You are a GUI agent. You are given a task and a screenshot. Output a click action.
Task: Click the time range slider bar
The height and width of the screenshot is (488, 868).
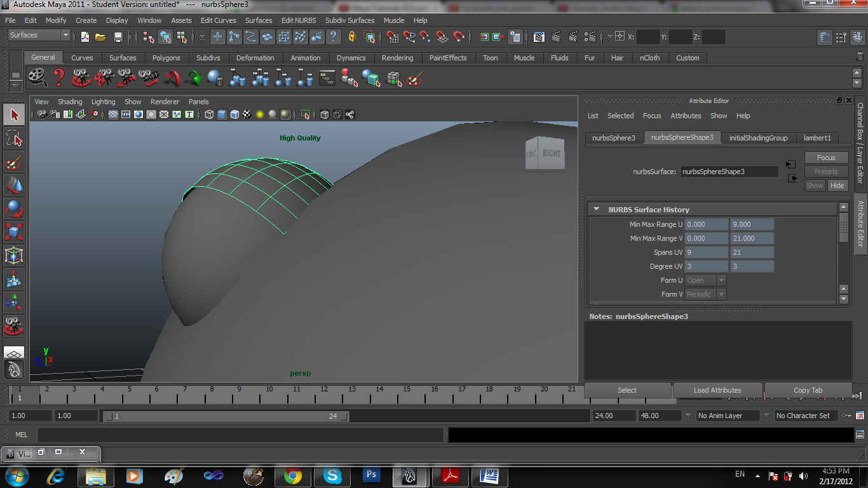(x=226, y=416)
